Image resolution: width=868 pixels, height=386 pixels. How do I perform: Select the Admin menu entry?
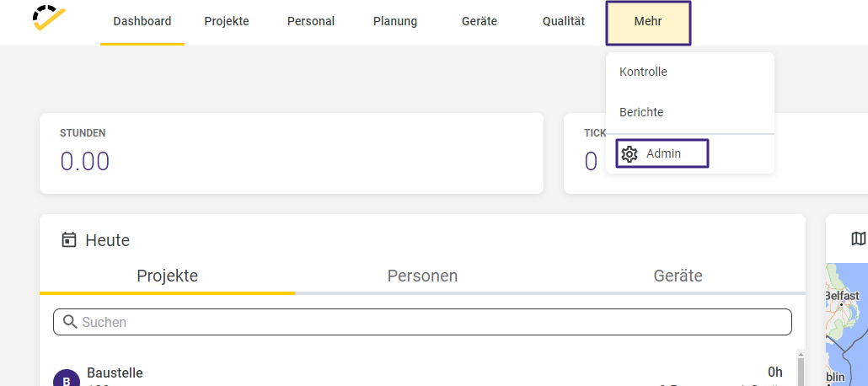click(x=662, y=153)
